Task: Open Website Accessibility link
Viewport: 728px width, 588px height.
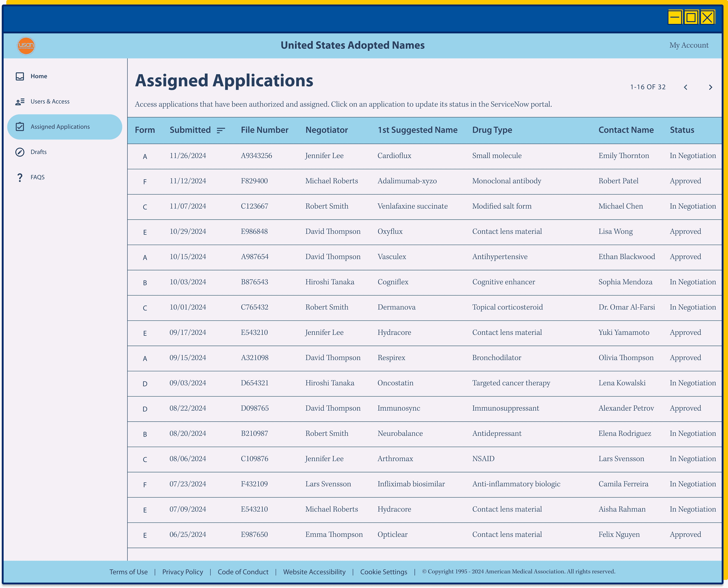Action: click(x=314, y=572)
